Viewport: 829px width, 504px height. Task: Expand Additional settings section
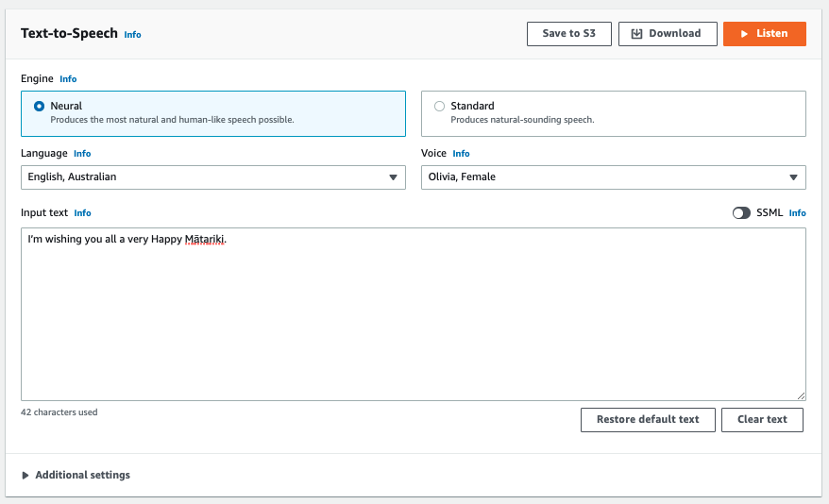pos(76,475)
